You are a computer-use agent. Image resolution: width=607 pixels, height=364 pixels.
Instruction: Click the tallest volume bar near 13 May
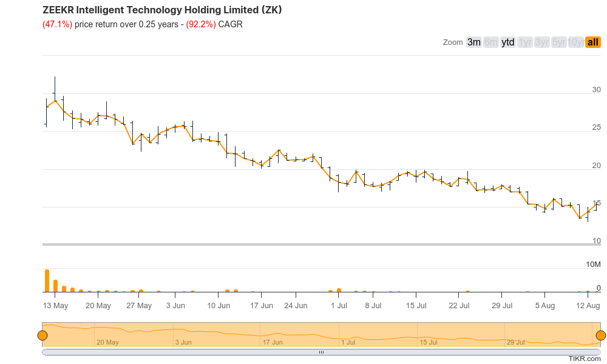[47, 279]
